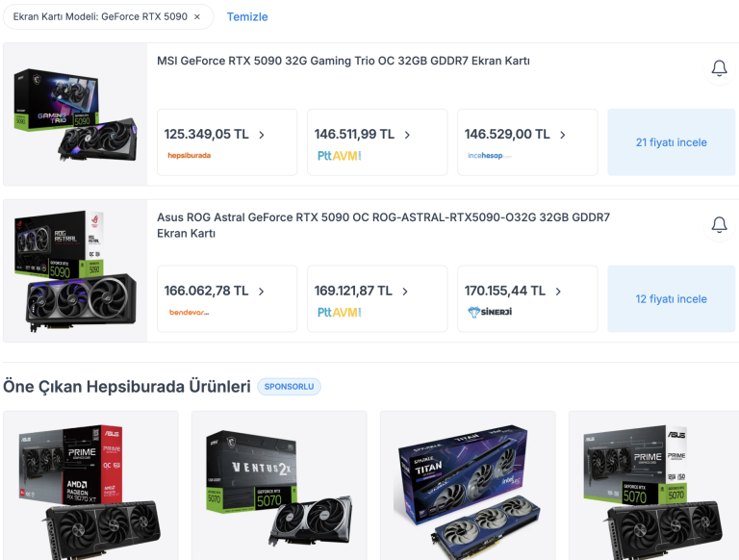The width and height of the screenshot is (739, 560).
Task: Enable price alert bell for MSI Gaming Trio
Action: point(719,69)
